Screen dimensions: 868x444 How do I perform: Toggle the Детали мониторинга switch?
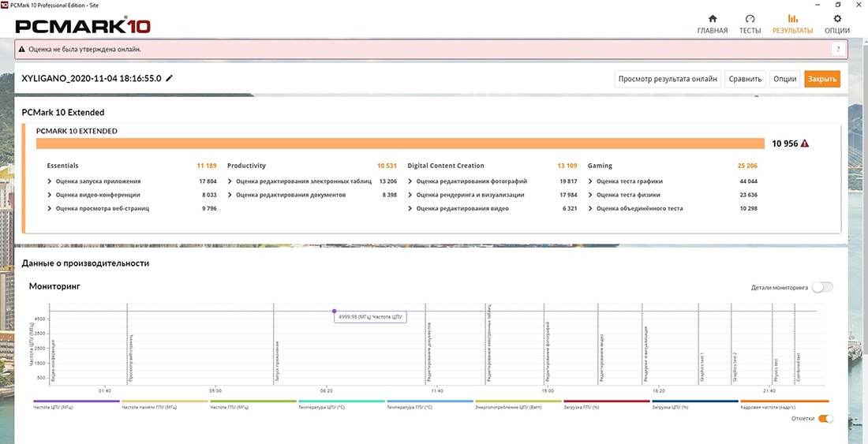click(822, 288)
